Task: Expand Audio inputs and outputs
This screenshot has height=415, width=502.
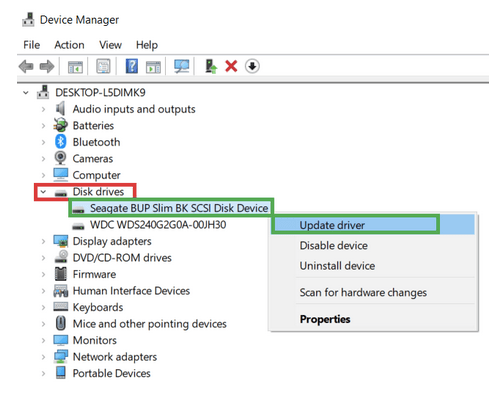Action: 43,109
